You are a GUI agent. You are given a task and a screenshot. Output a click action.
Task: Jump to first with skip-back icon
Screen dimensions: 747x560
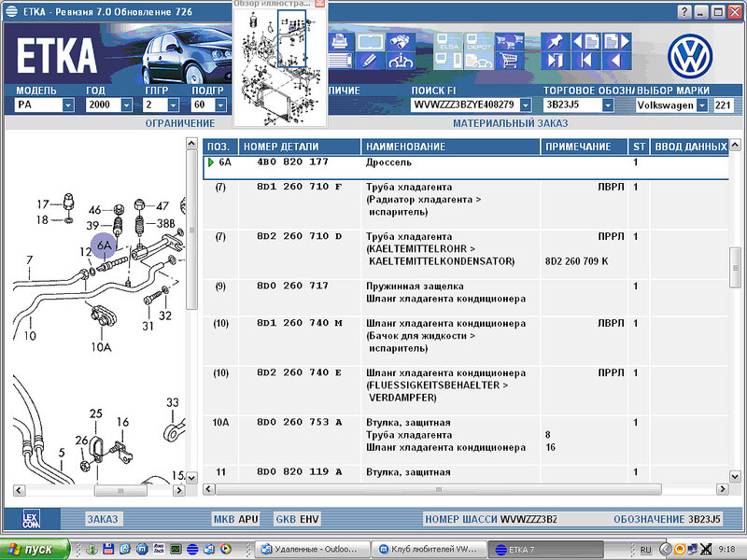(x=586, y=61)
